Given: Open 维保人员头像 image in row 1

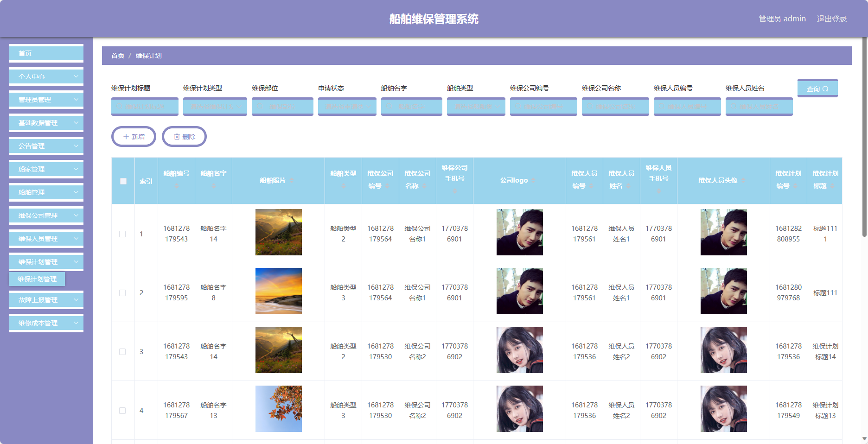Looking at the screenshot, I should (724, 232).
